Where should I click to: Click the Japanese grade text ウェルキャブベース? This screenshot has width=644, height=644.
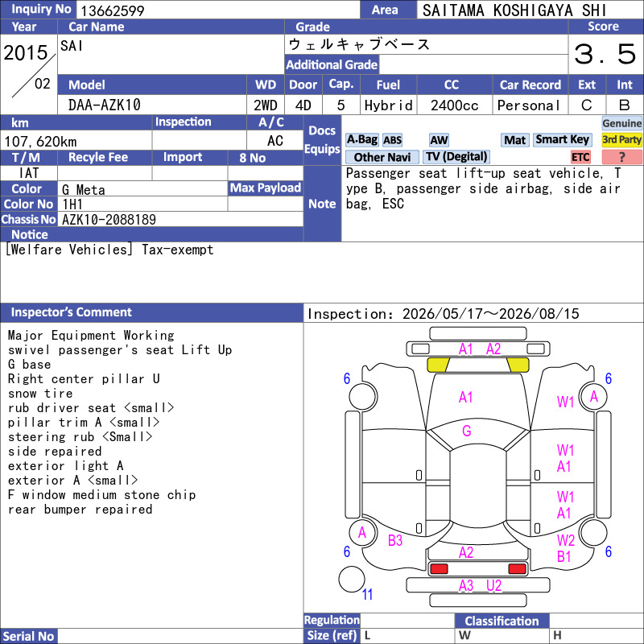(359, 44)
